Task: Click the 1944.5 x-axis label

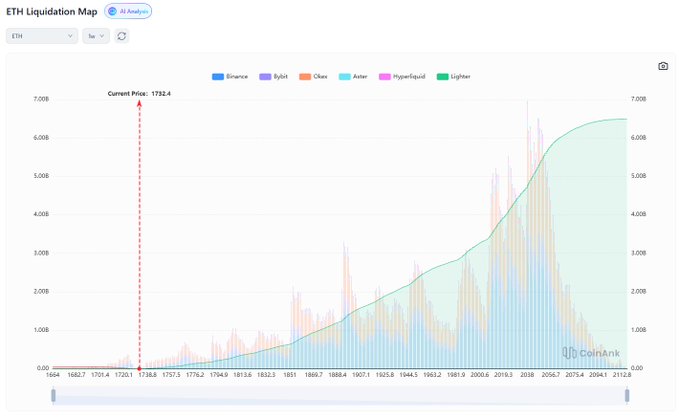Action: [x=408, y=375]
